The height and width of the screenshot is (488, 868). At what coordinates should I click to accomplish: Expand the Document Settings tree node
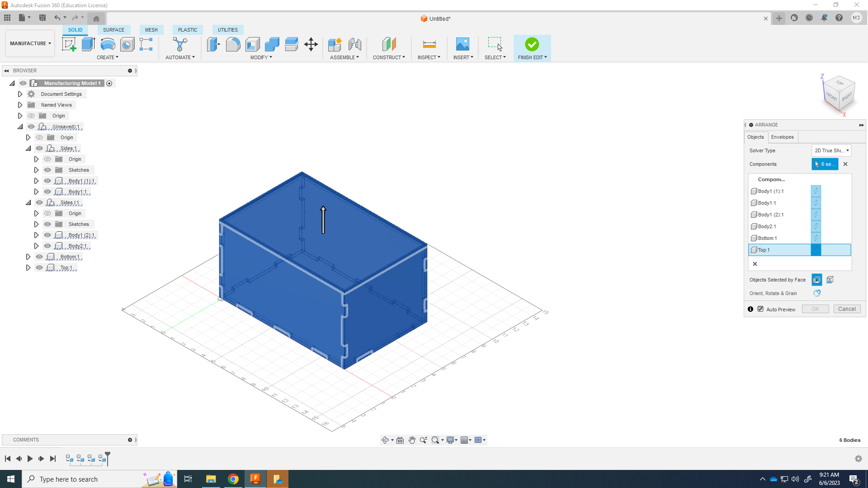[20, 94]
